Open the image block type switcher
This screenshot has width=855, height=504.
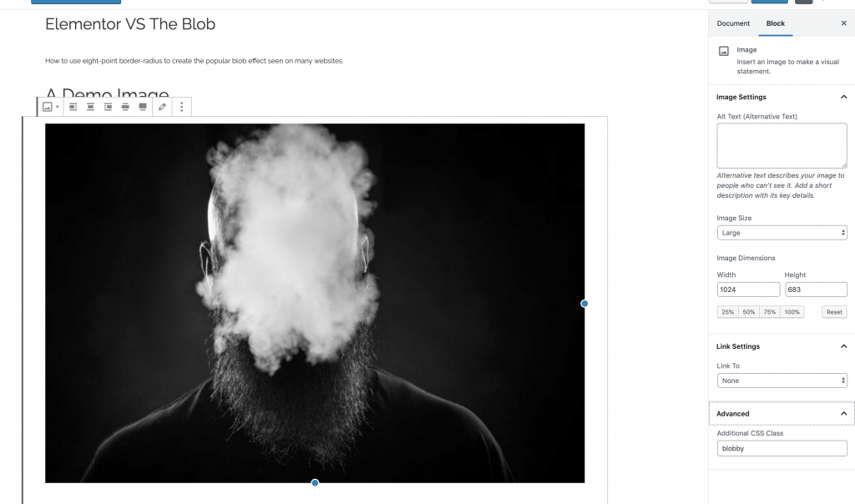click(51, 107)
